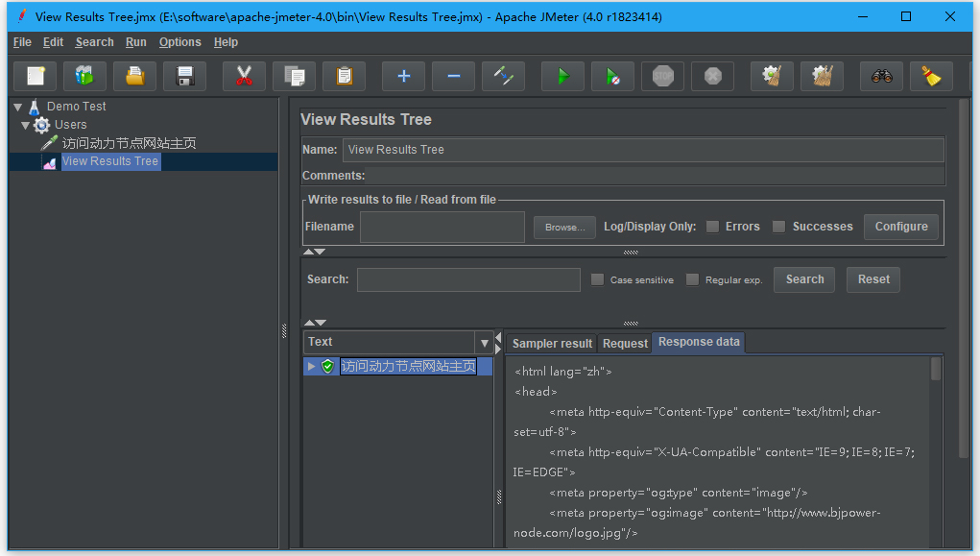Open the File menu
Screen dimensions: 980x556
point(22,42)
